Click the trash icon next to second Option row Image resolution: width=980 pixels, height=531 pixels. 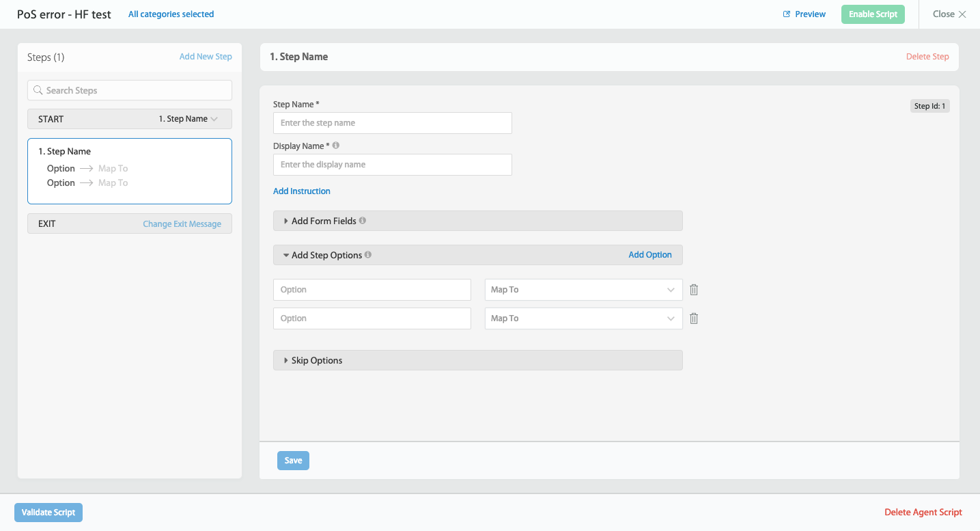[x=693, y=318]
